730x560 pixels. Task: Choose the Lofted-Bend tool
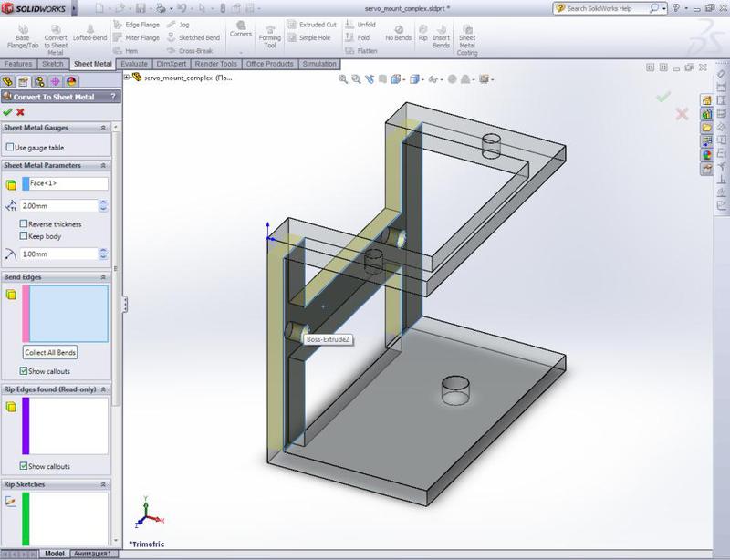point(89,34)
